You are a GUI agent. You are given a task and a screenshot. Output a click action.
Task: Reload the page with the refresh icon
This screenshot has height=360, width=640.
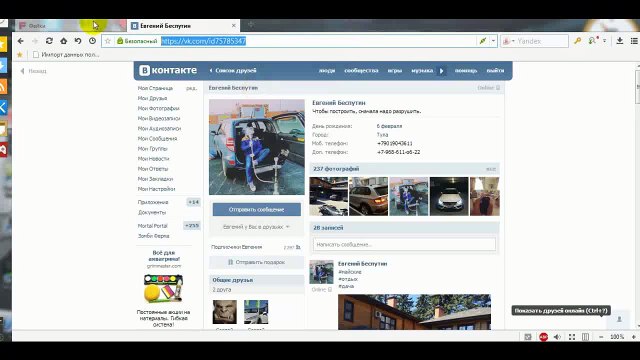pyautogui.click(x=49, y=41)
